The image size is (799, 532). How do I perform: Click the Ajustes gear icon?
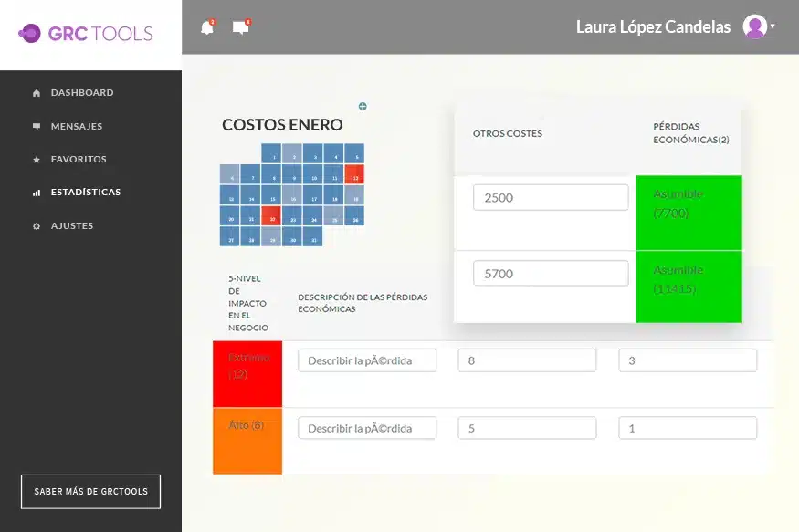click(37, 226)
